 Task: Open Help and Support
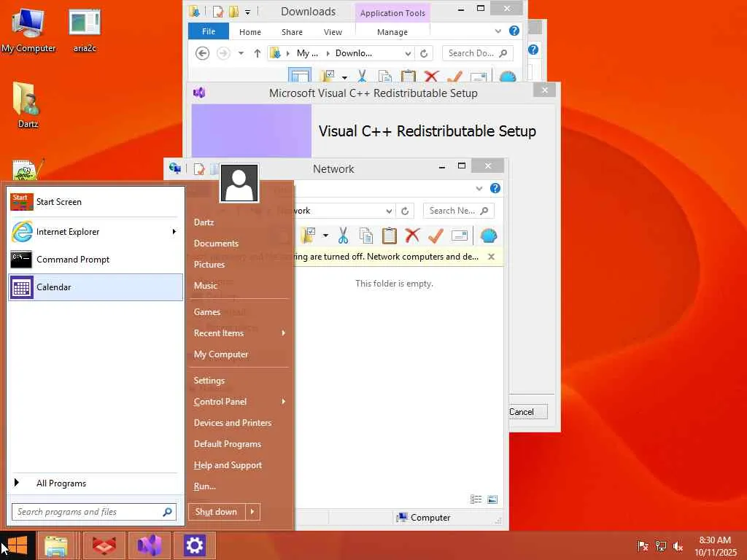pyautogui.click(x=228, y=465)
